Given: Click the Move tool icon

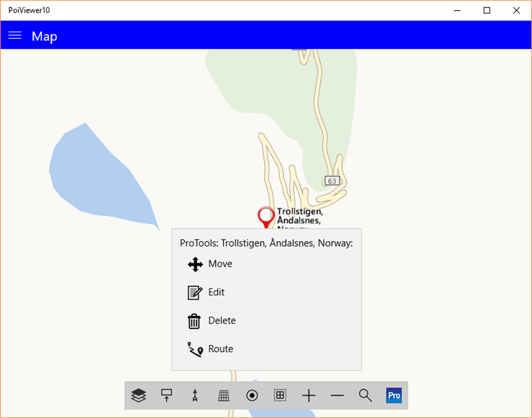Looking at the screenshot, I should click(x=195, y=264).
